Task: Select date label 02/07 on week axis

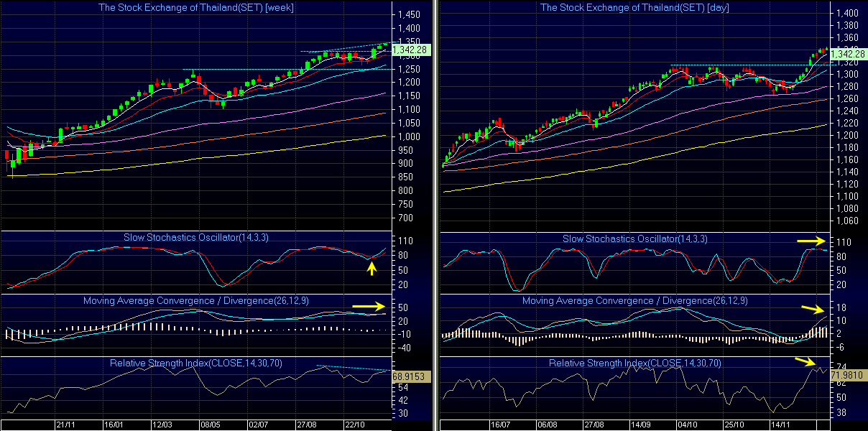Action: (x=259, y=425)
